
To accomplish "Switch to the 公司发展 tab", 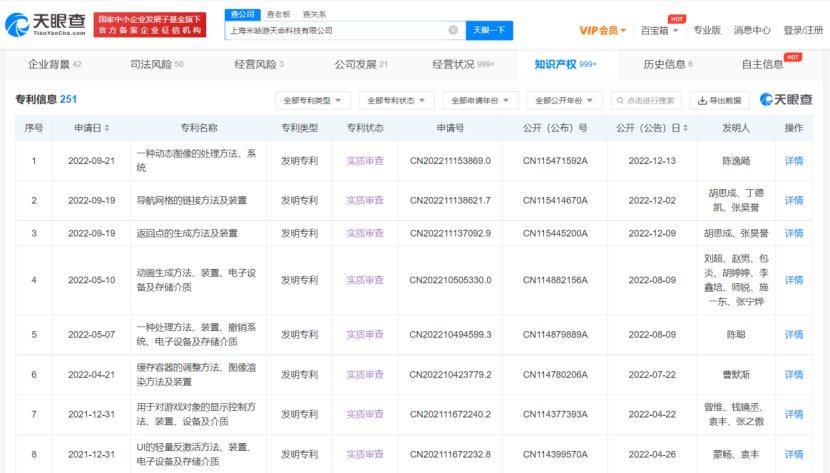I will pyautogui.click(x=361, y=65).
